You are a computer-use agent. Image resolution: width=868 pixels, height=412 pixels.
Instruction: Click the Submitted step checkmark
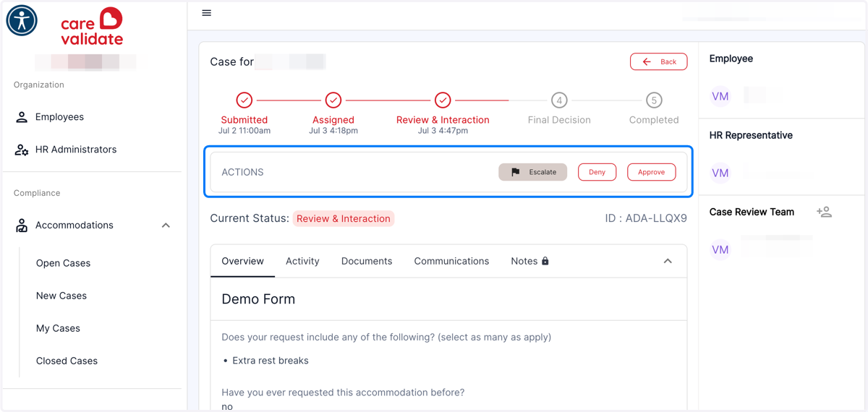(244, 100)
